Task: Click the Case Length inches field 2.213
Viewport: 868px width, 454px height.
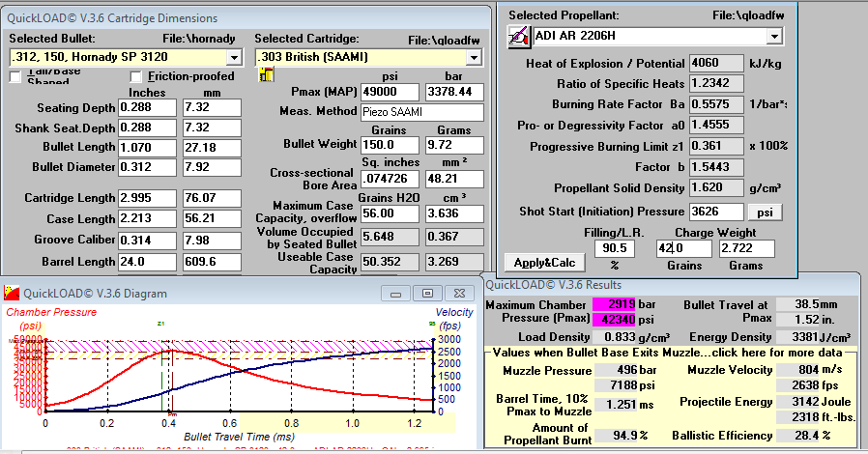Action: point(147,218)
